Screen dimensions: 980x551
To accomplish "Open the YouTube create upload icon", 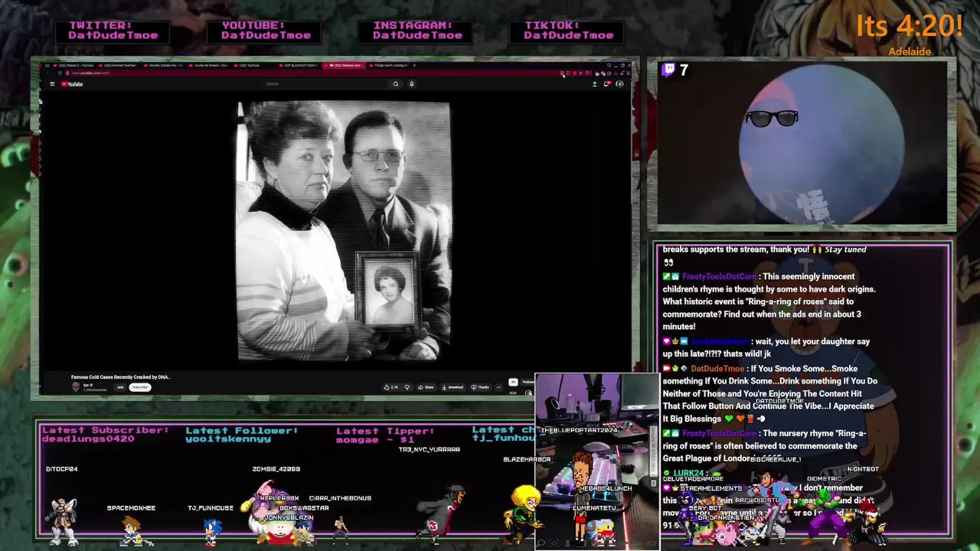I will pos(594,84).
